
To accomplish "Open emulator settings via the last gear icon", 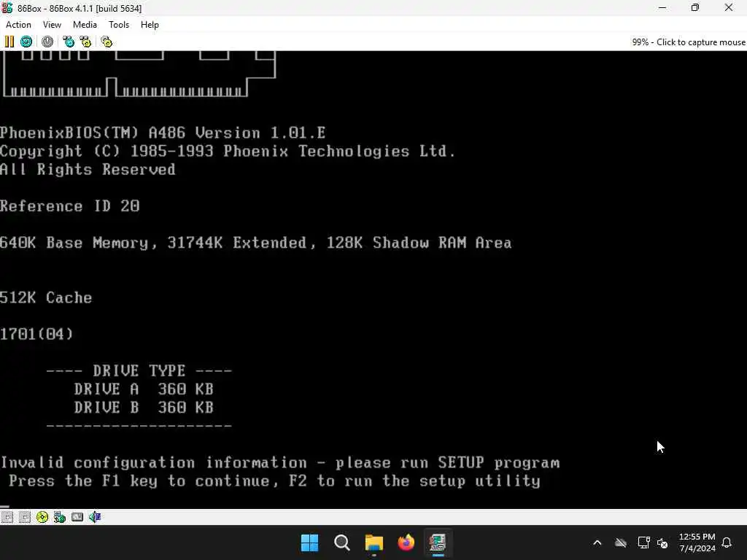I will [x=107, y=42].
